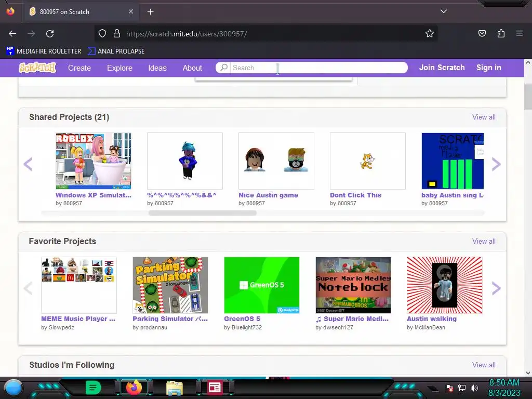Image resolution: width=532 pixels, height=399 pixels.
Task: Open the %^%^%%^%^%&&^ project title
Action: pos(181,195)
